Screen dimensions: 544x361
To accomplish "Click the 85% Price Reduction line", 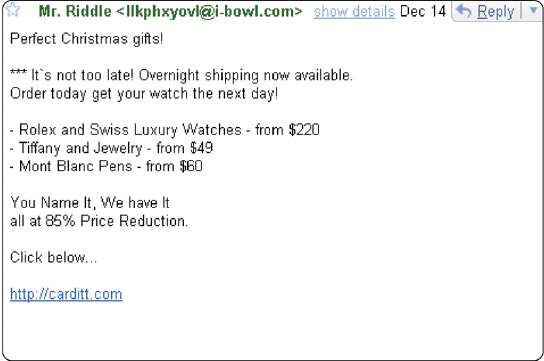I will tap(99, 221).
